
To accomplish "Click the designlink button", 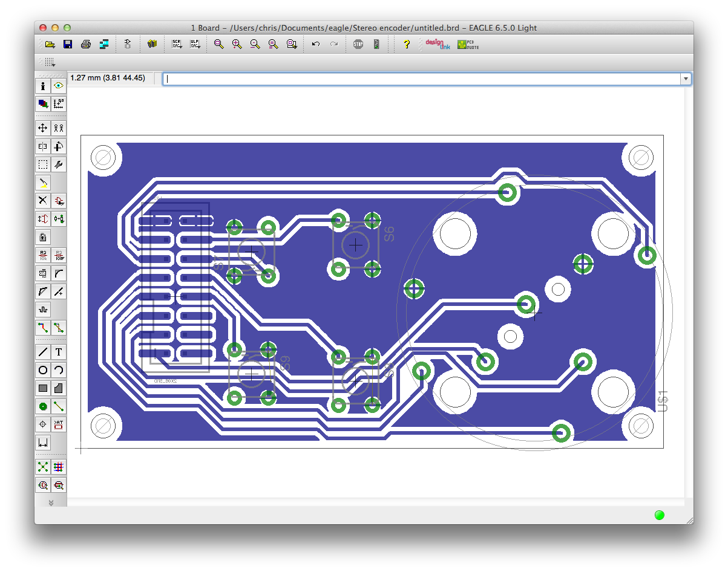I will [x=437, y=44].
